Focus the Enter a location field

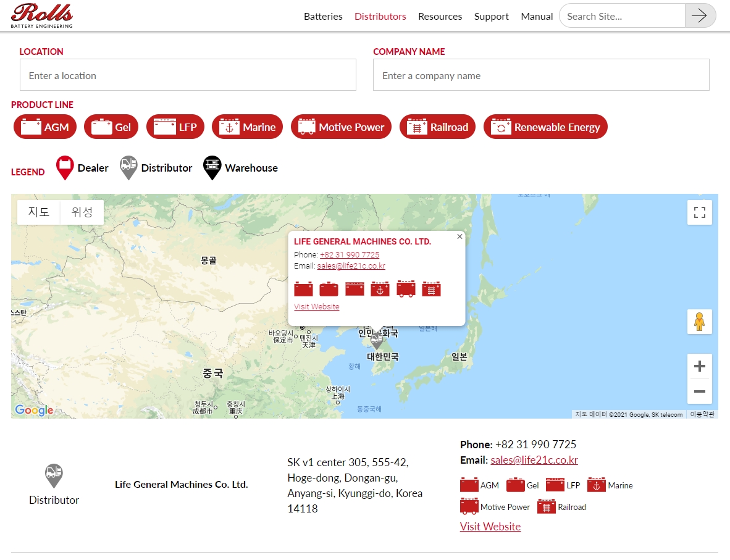tap(188, 75)
